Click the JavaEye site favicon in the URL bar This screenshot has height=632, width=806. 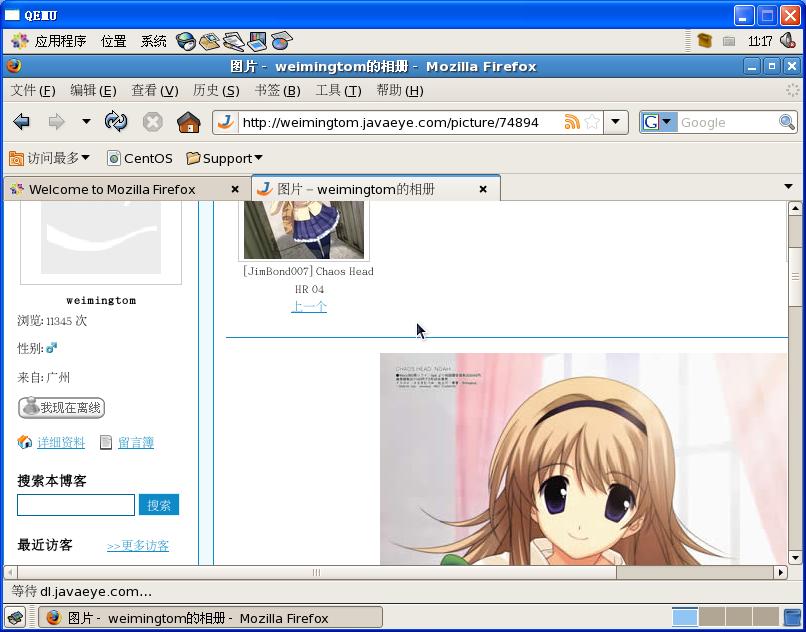point(226,122)
